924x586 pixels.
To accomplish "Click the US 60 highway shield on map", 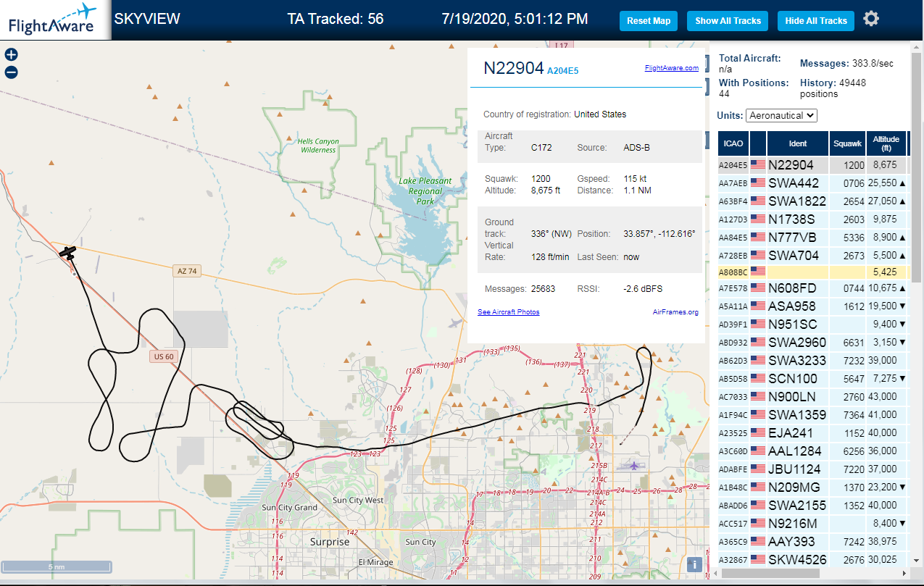I will pos(164,356).
